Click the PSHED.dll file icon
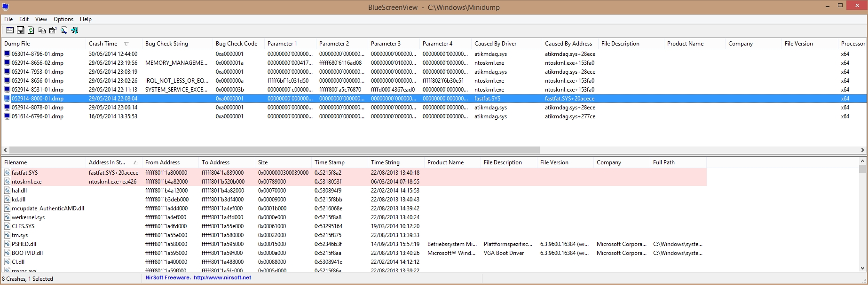 tap(8, 244)
